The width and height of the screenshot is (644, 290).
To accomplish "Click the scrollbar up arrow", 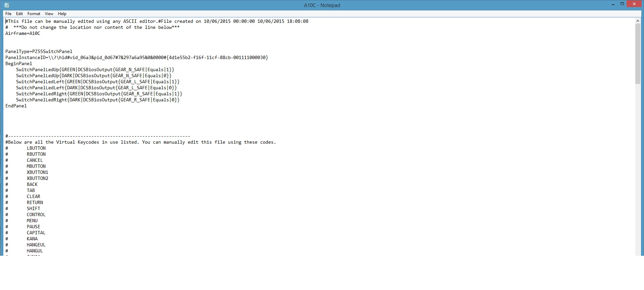I will [x=638, y=21].
